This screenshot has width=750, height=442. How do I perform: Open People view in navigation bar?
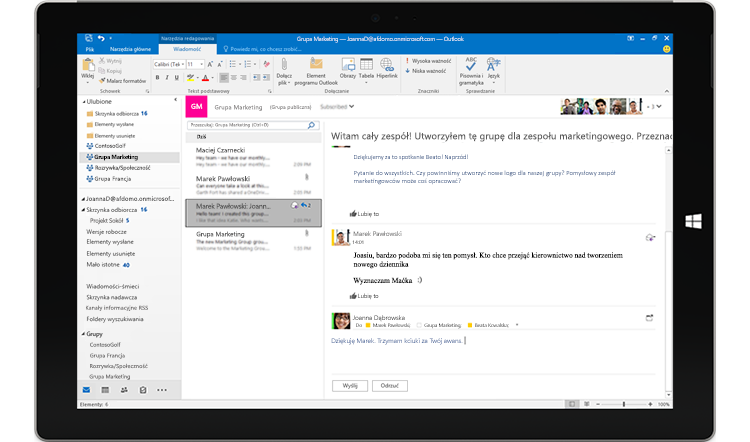click(x=124, y=390)
